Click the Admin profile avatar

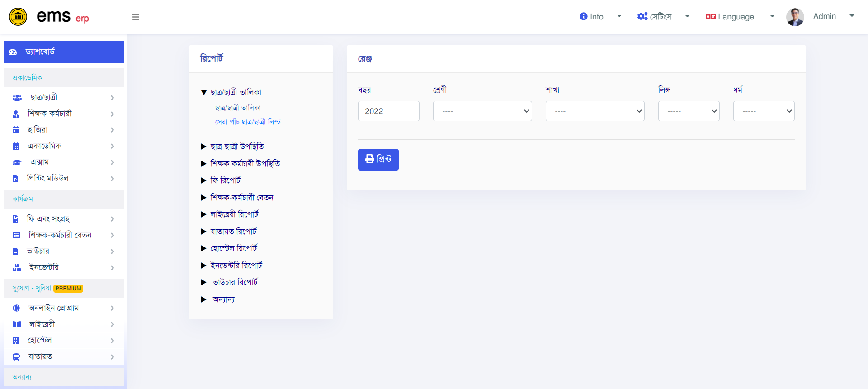(795, 17)
